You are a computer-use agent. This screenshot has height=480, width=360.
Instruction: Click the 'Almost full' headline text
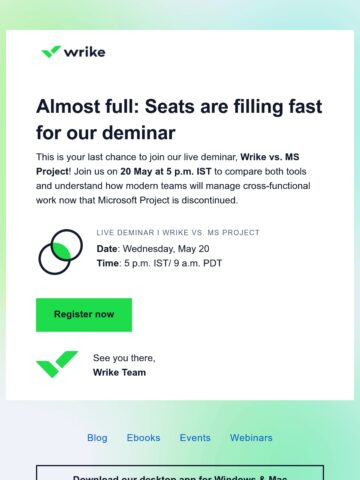click(179, 107)
